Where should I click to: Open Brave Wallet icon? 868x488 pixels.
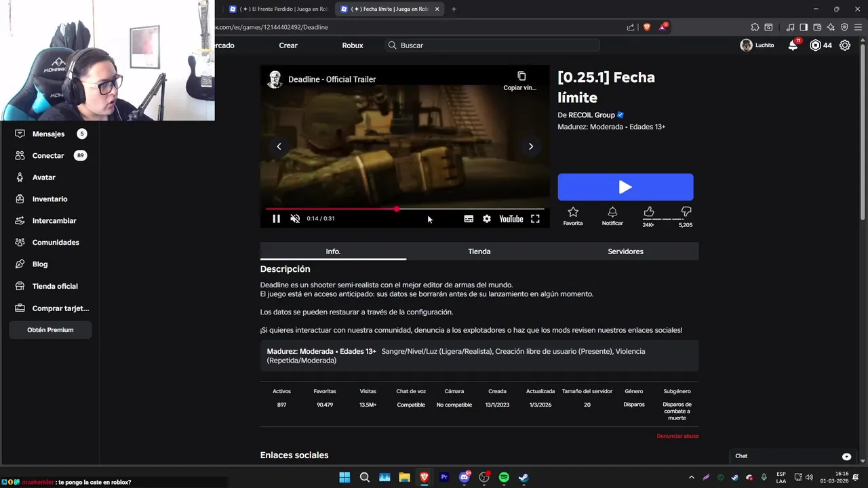coord(817,27)
